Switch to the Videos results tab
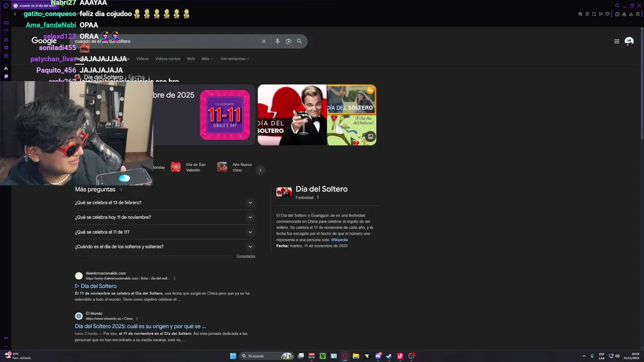Viewport: 644px width, 362px height. [142, 59]
